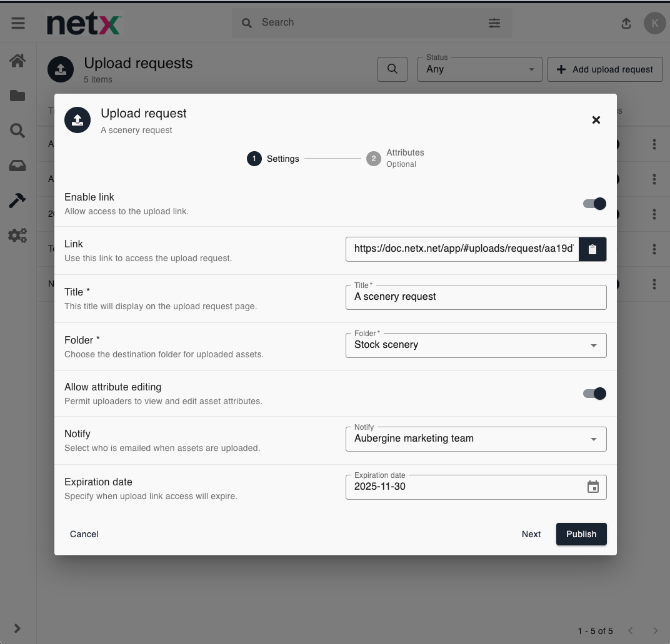Open the Notify dropdown

click(x=476, y=439)
